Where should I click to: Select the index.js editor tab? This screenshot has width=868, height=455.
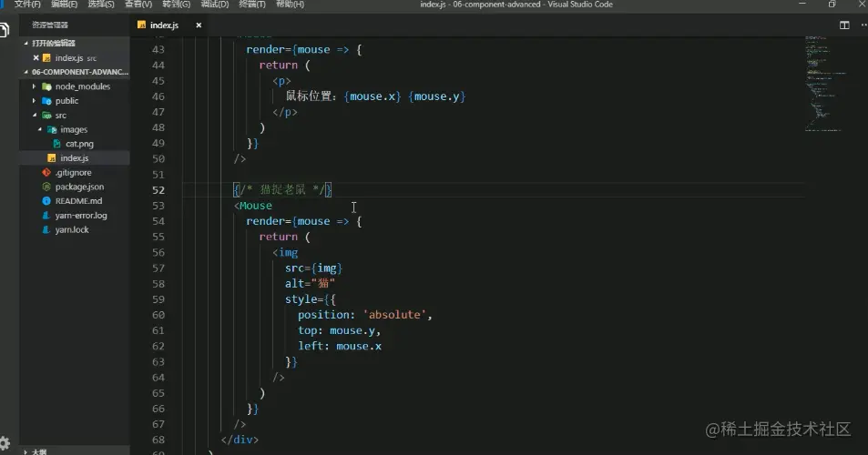click(x=164, y=25)
